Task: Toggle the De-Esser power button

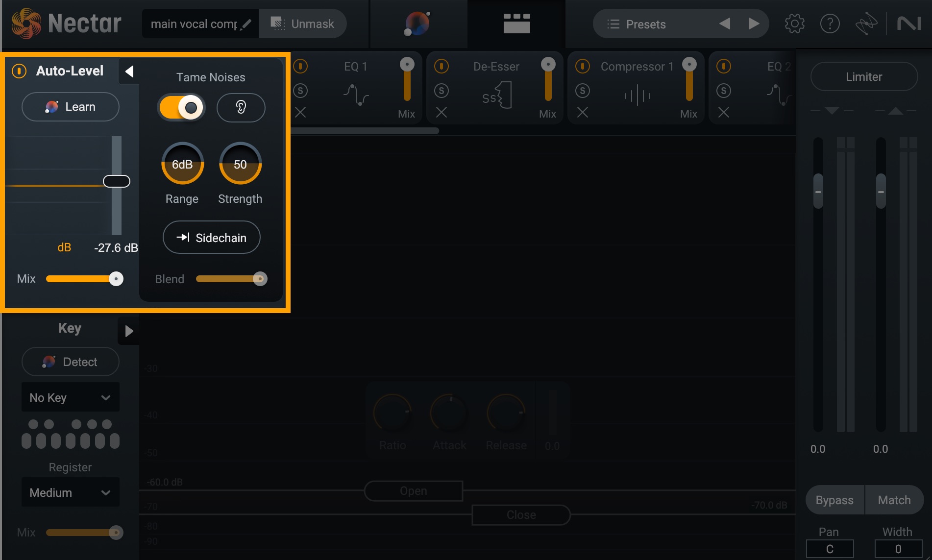Action: click(x=441, y=66)
